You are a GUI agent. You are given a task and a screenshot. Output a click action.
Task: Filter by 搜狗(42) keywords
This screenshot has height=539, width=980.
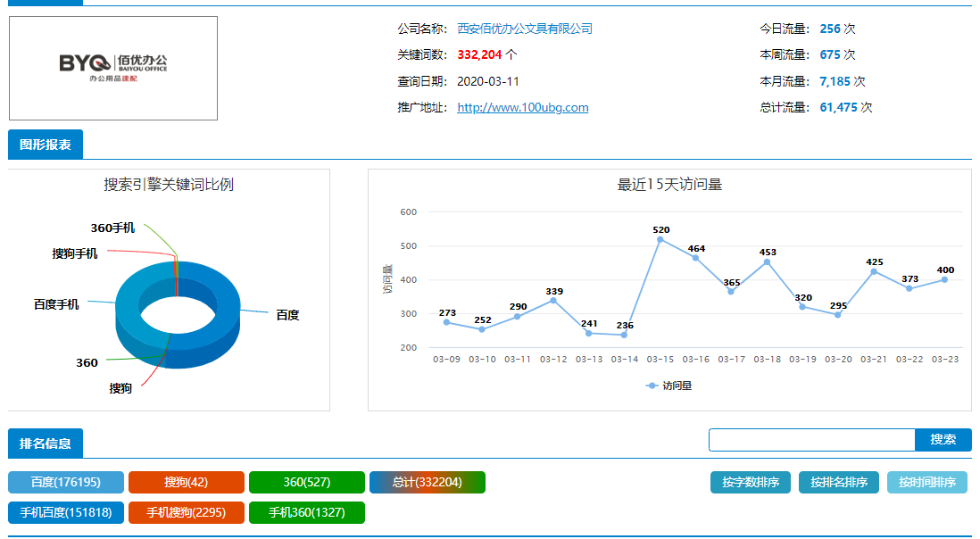pos(186,483)
